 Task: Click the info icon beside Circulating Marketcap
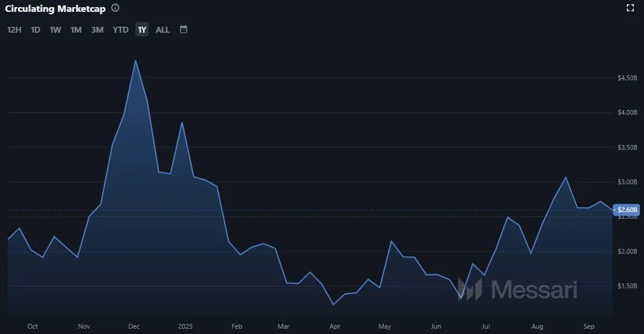(x=115, y=8)
